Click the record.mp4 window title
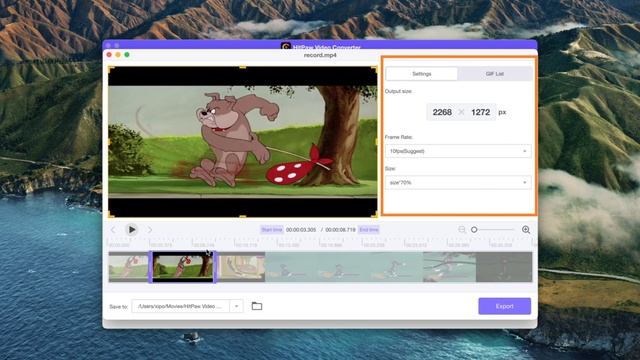Screen dimensions: 640x360 tap(320, 55)
